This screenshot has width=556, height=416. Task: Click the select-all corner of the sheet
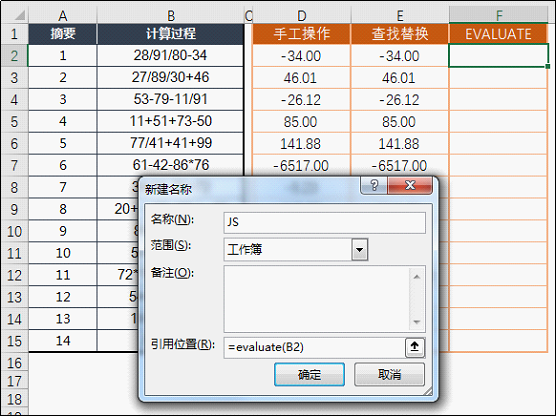[15, 15]
